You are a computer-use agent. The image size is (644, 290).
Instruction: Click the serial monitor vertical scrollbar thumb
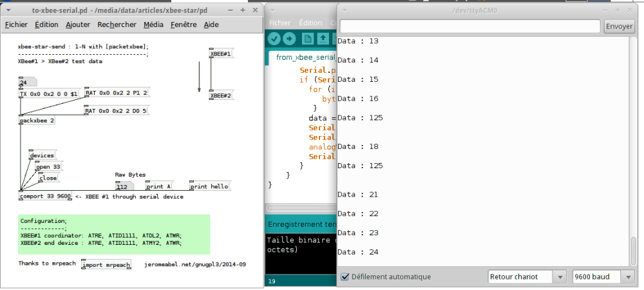click(633, 251)
